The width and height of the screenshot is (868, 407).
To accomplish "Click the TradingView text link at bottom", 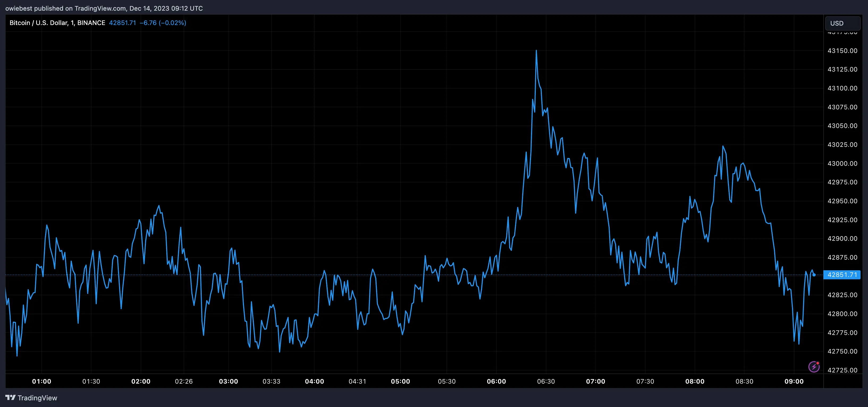I will [38, 398].
